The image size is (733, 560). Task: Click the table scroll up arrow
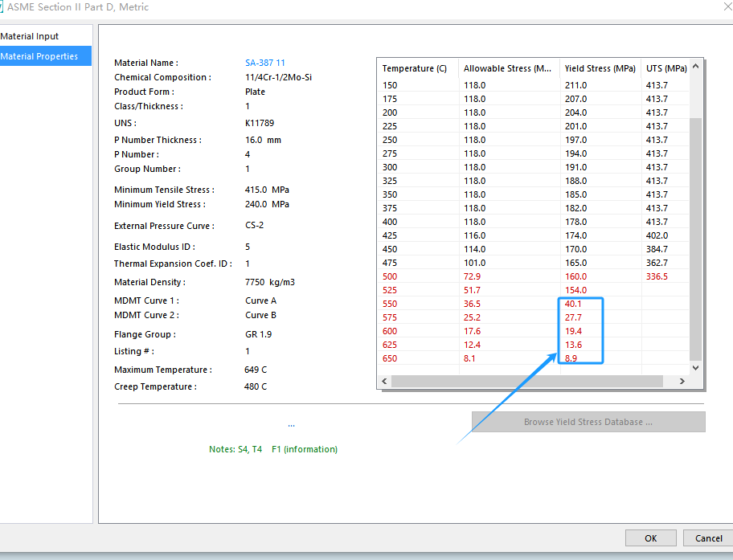[x=695, y=67]
